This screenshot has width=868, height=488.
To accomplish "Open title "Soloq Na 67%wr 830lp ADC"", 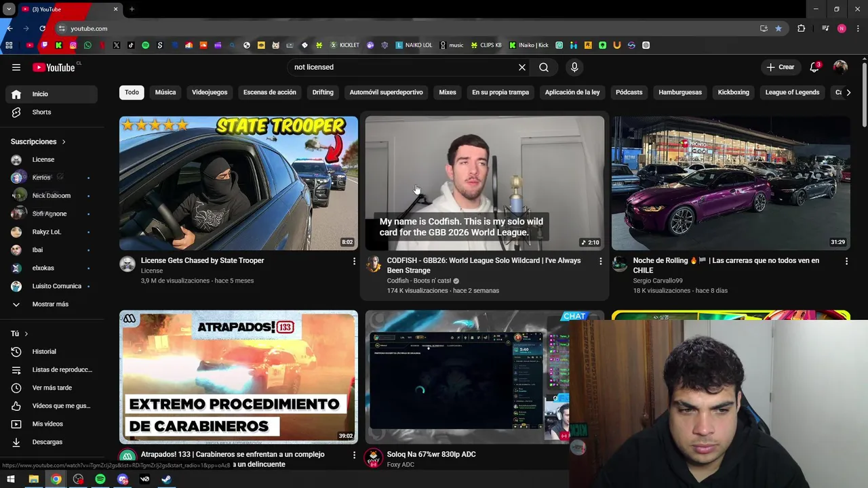I will coord(431,454).
